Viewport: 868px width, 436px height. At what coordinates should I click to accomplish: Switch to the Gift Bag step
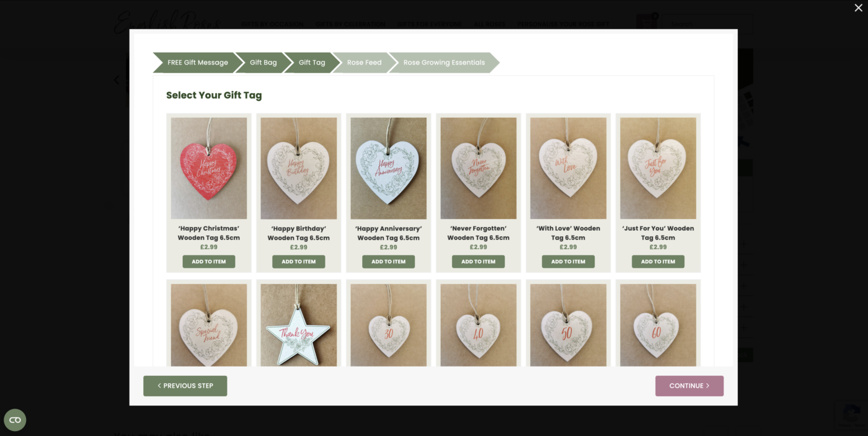[x=263, y=63]
